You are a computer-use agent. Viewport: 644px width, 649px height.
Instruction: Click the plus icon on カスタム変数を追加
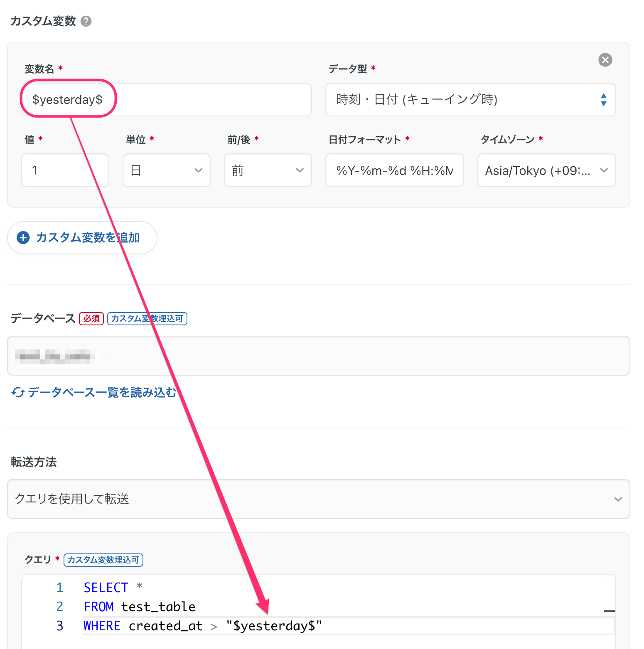point(23,238)
